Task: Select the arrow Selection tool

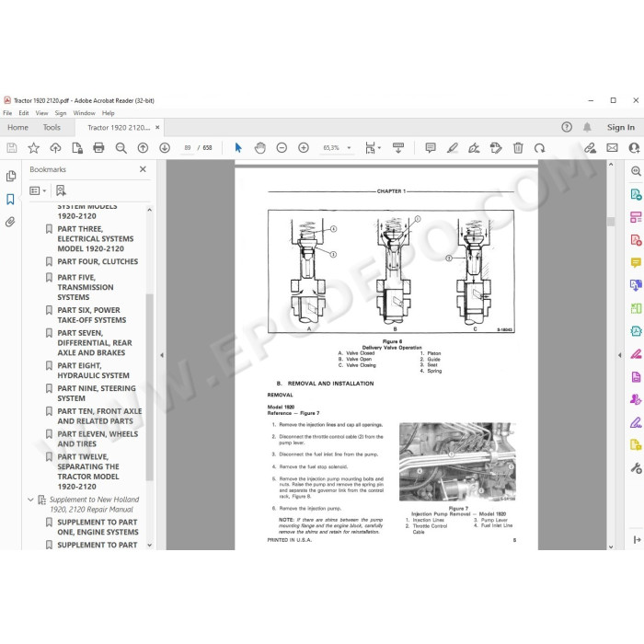Action: (238, 148)
